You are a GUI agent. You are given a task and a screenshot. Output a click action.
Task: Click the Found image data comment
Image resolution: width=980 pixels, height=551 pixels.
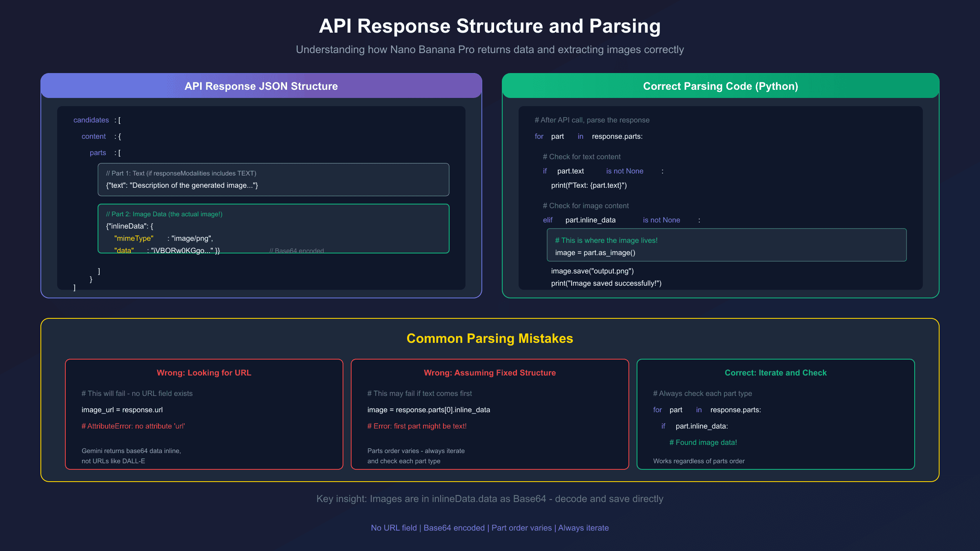703,442
